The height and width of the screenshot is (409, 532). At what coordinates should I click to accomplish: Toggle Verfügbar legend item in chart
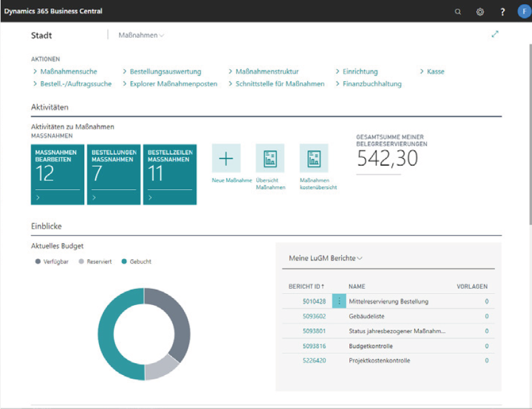(52, 261)
